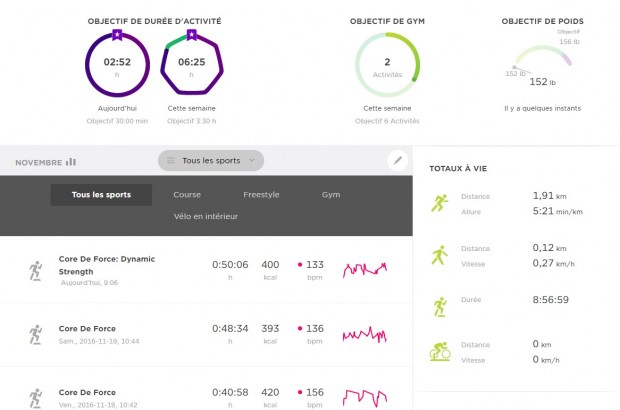Viewport: 620px width, 410px height.
Task: Open the Tous les sports dropdown
Action: [211, 160]
